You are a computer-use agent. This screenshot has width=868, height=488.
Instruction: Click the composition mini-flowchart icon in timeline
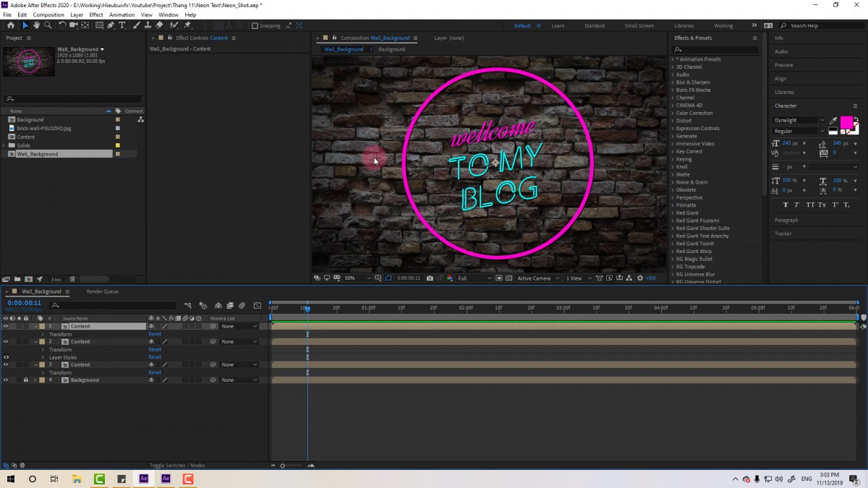coord(187,306)
